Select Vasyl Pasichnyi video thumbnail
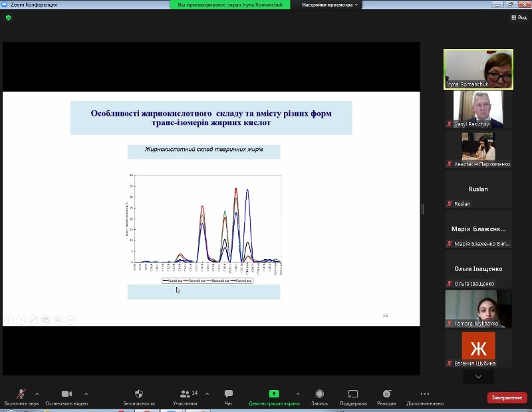Viewport: 532px width, 412px height. point(478,109)
